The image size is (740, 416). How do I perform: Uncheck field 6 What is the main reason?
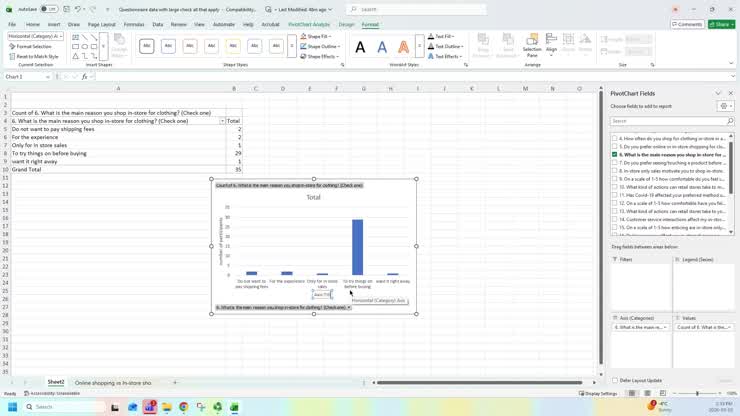click(614, 154)
